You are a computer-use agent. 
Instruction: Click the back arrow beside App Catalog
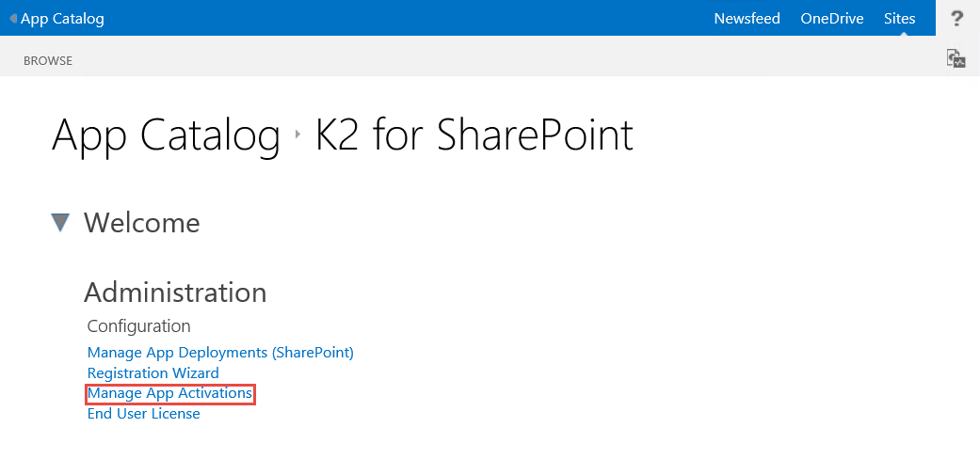pos(13,19)
